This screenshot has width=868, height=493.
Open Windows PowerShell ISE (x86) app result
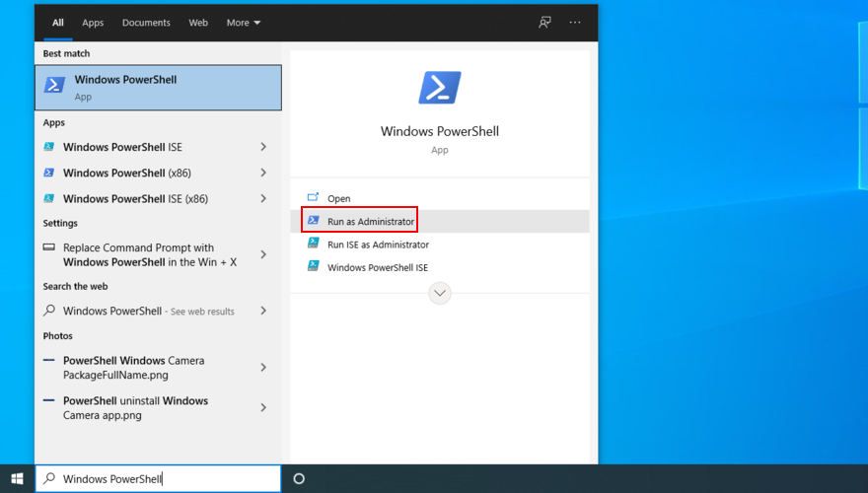click(159, 198)
